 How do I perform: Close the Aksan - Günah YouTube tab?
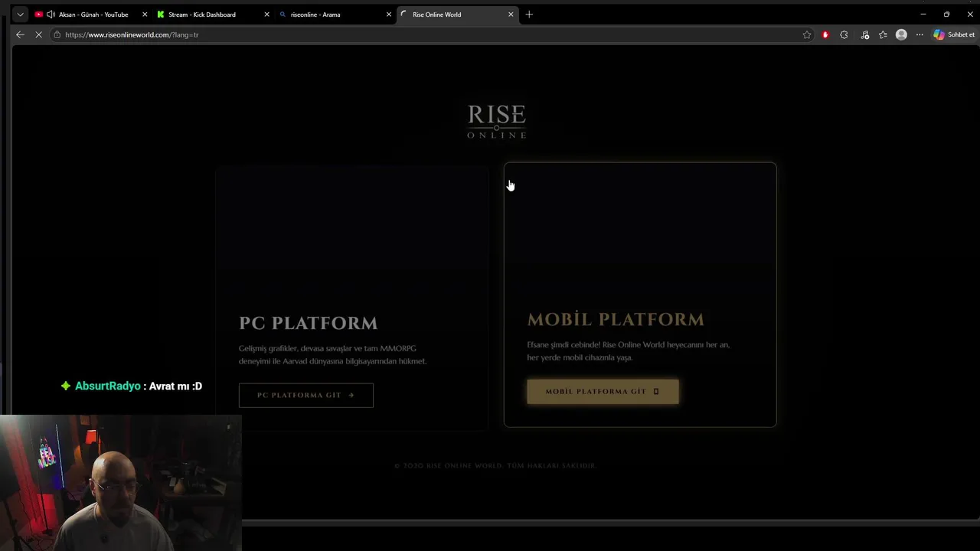click(145, 15)
